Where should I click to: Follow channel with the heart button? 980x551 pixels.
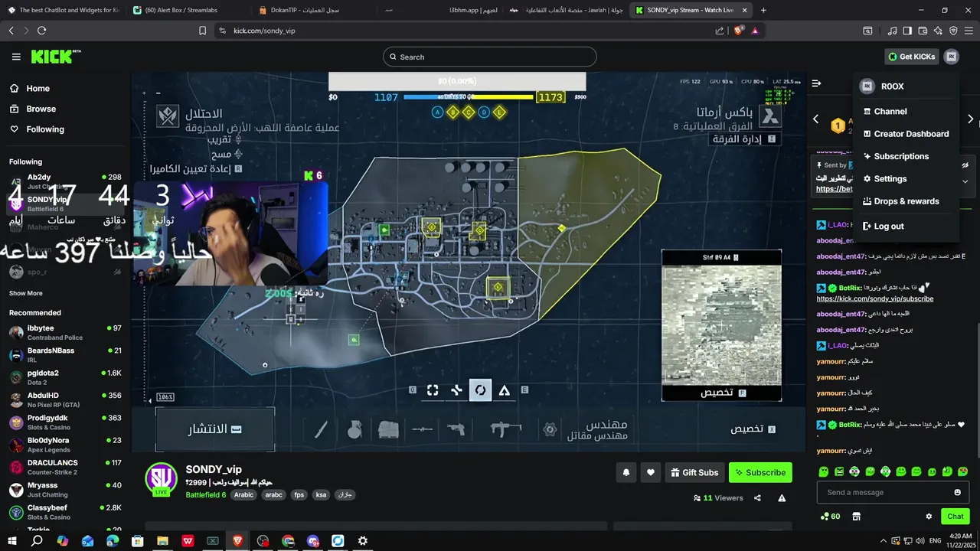[x=651, y=473]
